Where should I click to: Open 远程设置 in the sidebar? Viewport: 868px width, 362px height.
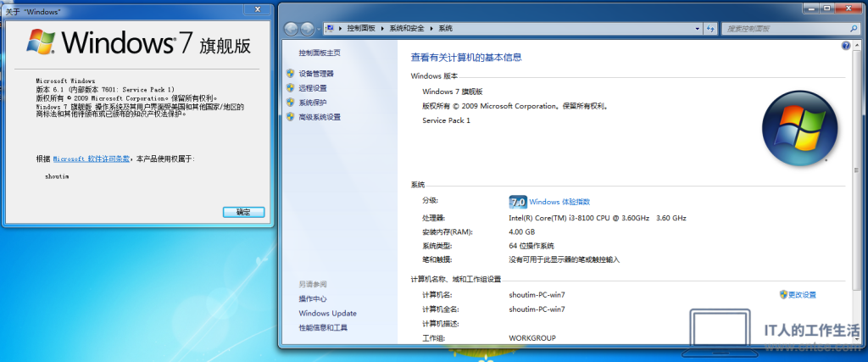313,88
